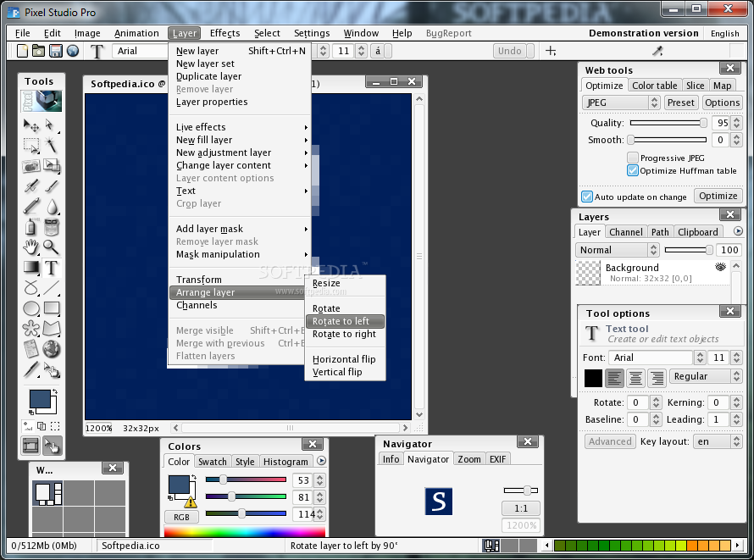Expand the Live effects submenu
Viewport: 754px width, 560px height.
point(240,127)
